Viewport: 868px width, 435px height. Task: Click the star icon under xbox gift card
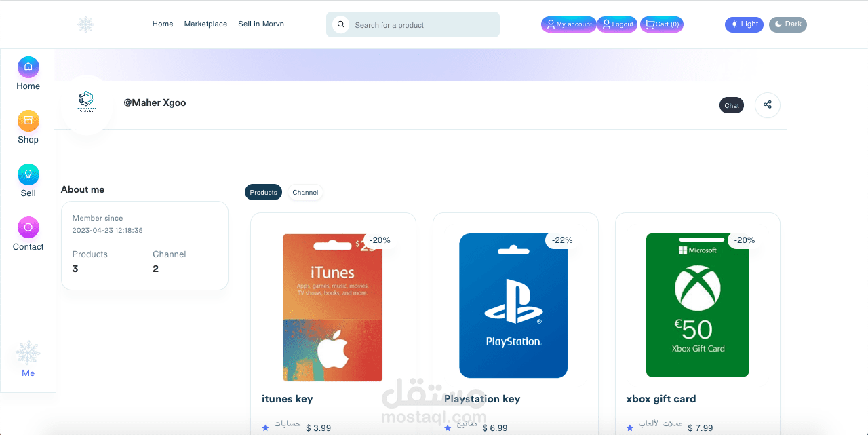[630, 428]
